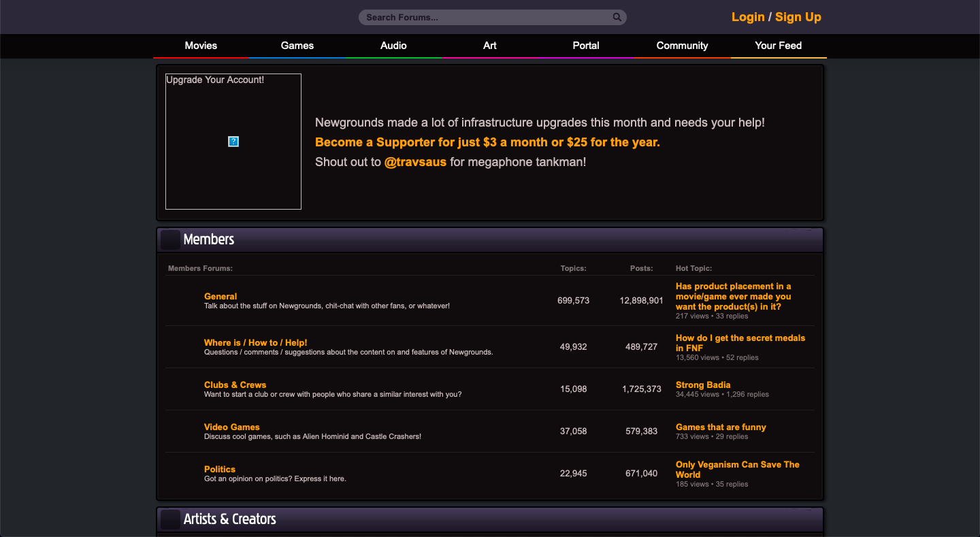Open Where is / How to / Help! forum

click(x=256, y=342)
